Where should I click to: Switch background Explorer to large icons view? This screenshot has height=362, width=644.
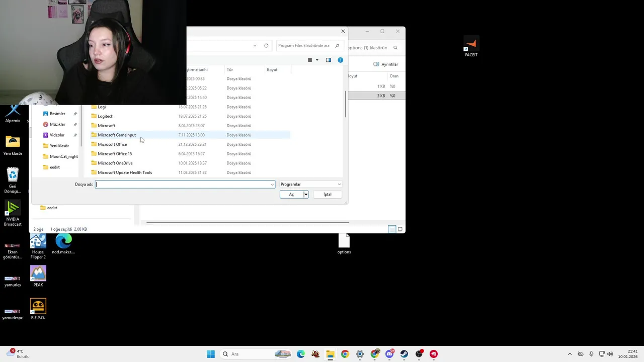click(400, 229)
